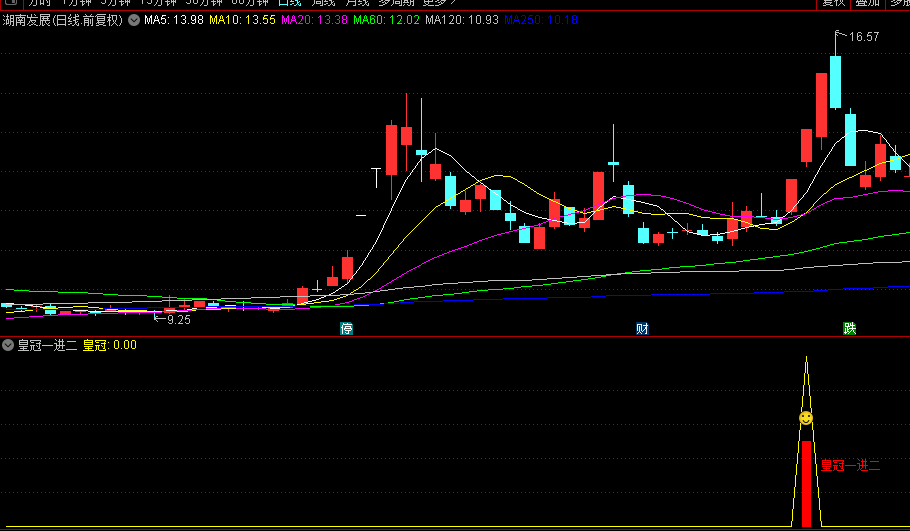Click the 财 financial report marker icon
910x531 pixels.
[x=642, y=328]
